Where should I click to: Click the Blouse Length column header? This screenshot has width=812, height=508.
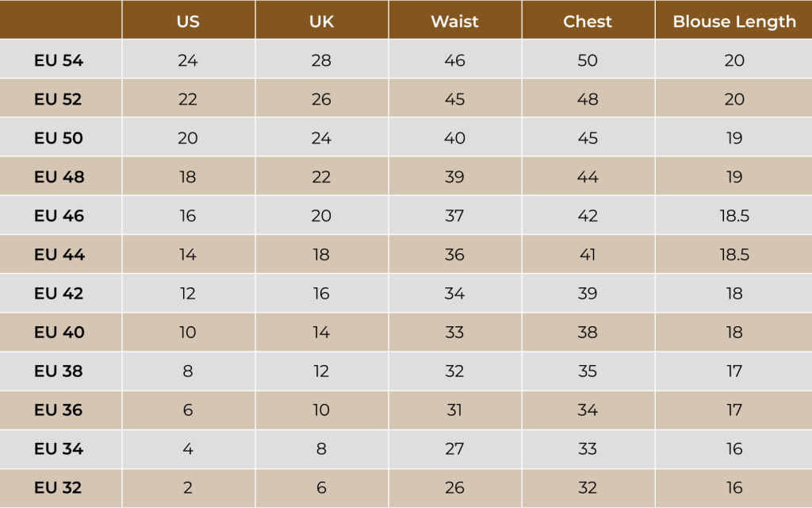click(x=734, y=21)
